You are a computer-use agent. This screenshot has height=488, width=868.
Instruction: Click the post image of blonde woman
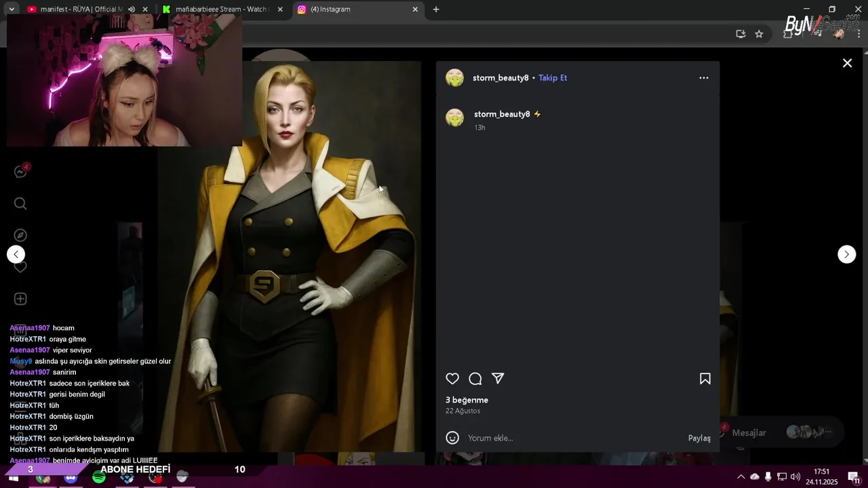[x=290, y=256]
